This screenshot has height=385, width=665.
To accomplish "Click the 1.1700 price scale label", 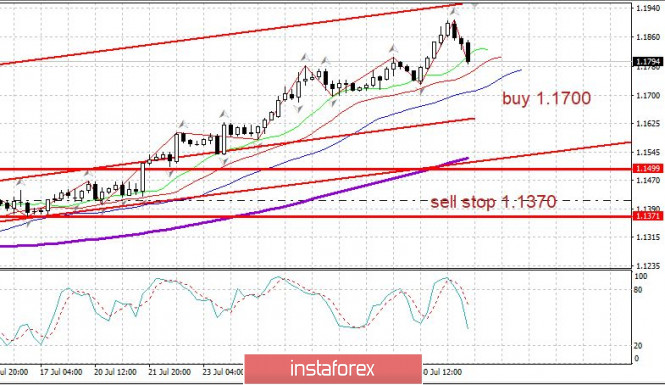I will (648, 95).
